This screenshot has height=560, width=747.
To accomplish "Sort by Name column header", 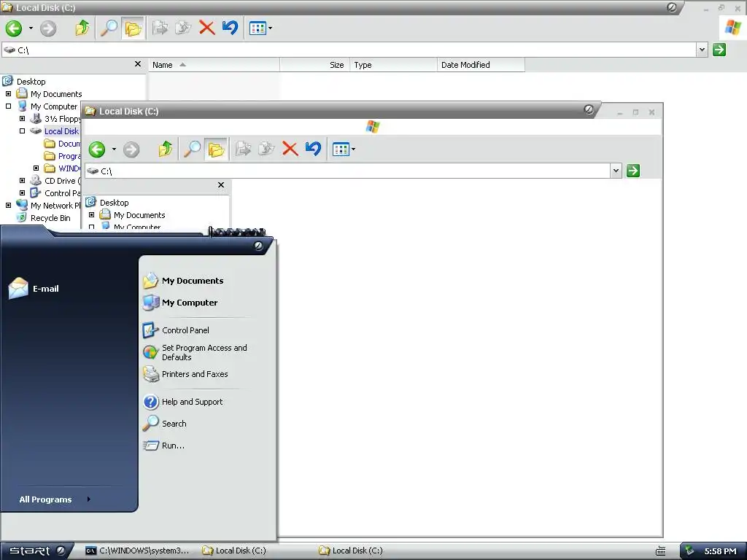I will [x=214, y=65].
